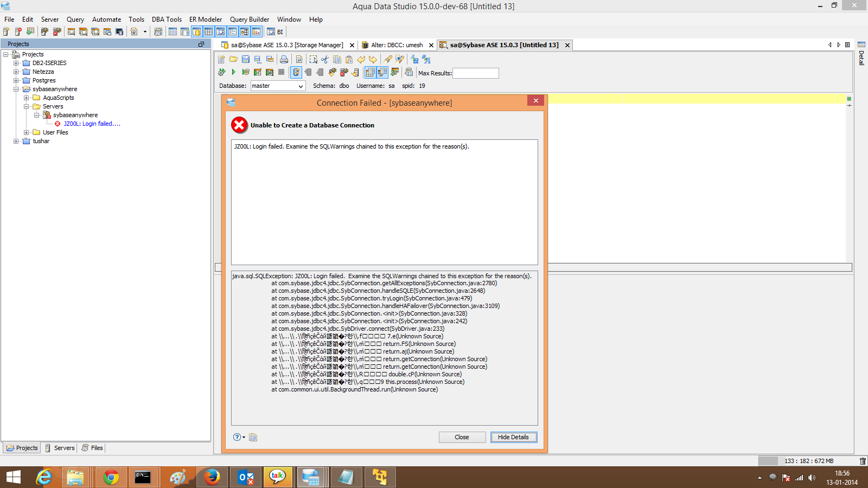Click the Close button in the dialog
The height and width of the screenshot is (488, 868).
coord(462,437)
